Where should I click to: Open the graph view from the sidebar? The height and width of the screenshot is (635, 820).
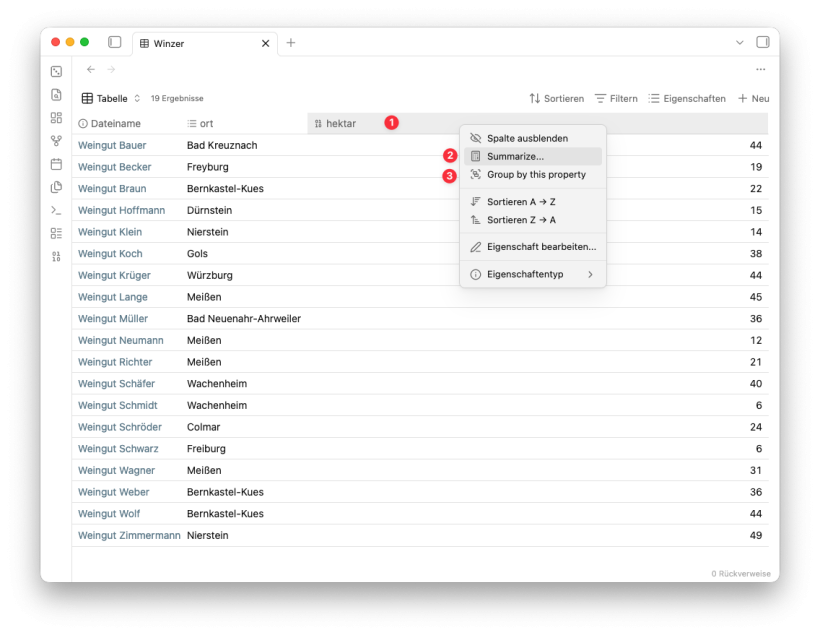[x=56, y=141]
